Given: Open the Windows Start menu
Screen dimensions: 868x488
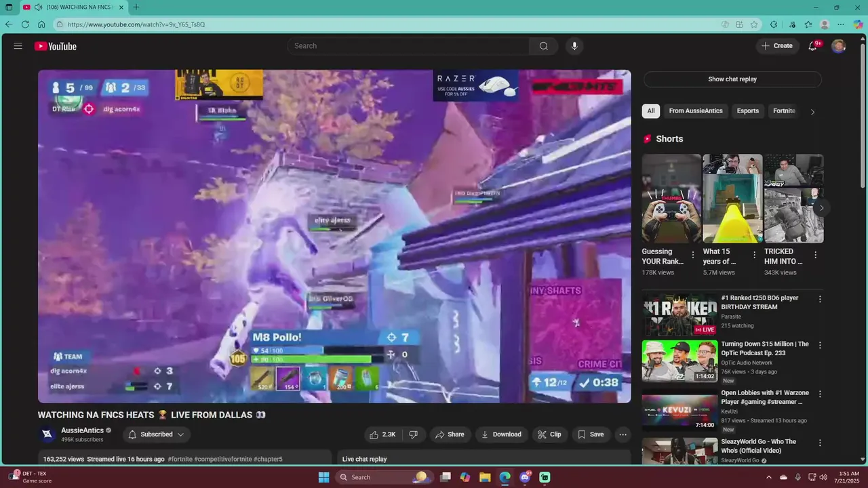Looking at the screenshot, I should click(324, 477).
